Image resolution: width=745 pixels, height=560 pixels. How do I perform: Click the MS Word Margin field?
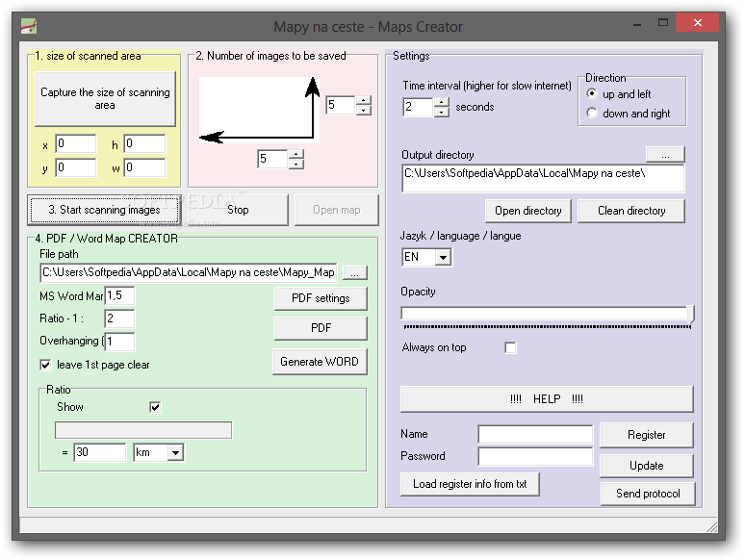tap(119, 295)
